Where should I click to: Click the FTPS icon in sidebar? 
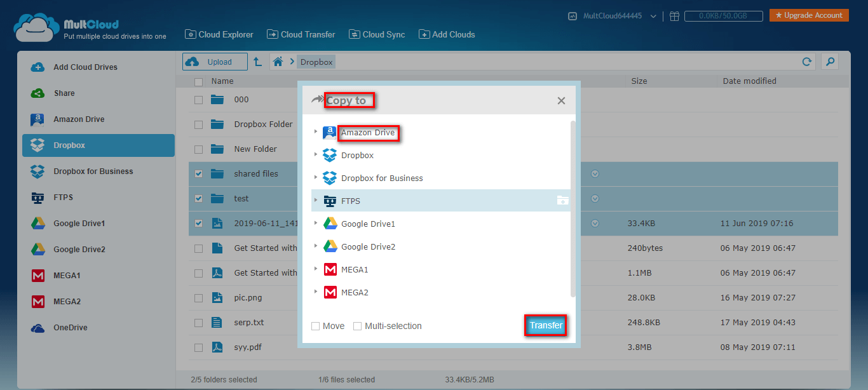tap(37, 198)
